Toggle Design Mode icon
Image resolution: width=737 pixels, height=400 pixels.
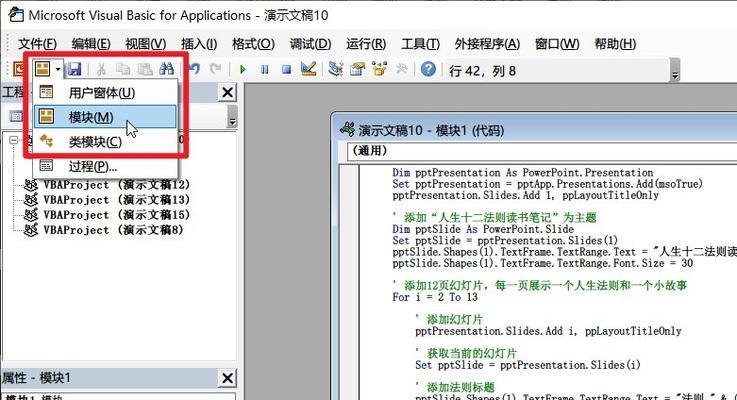pos(308,69)
